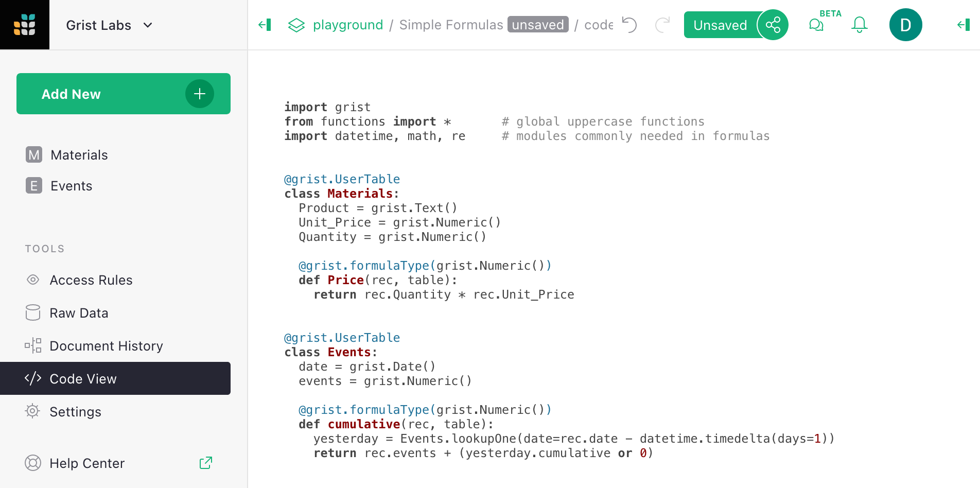Open the Events table page

click(x=71, y=185)
